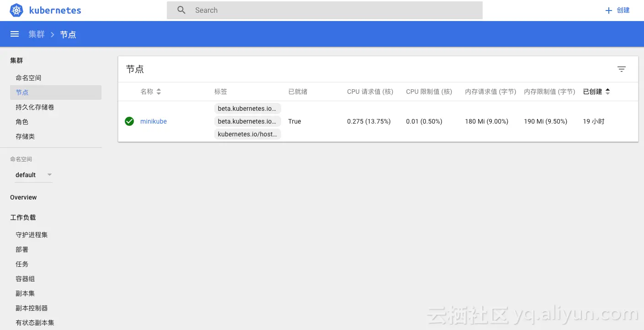Click the 19 小时 age value
644x330 pixels.
coord(594,121)
